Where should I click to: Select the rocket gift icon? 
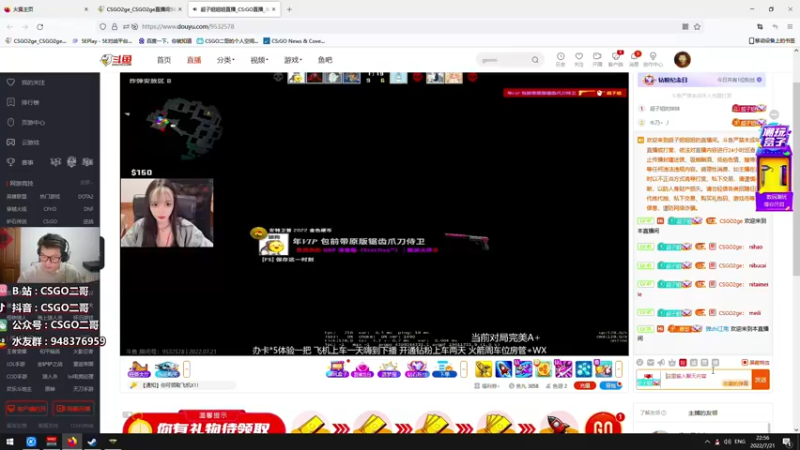(503, 369)
